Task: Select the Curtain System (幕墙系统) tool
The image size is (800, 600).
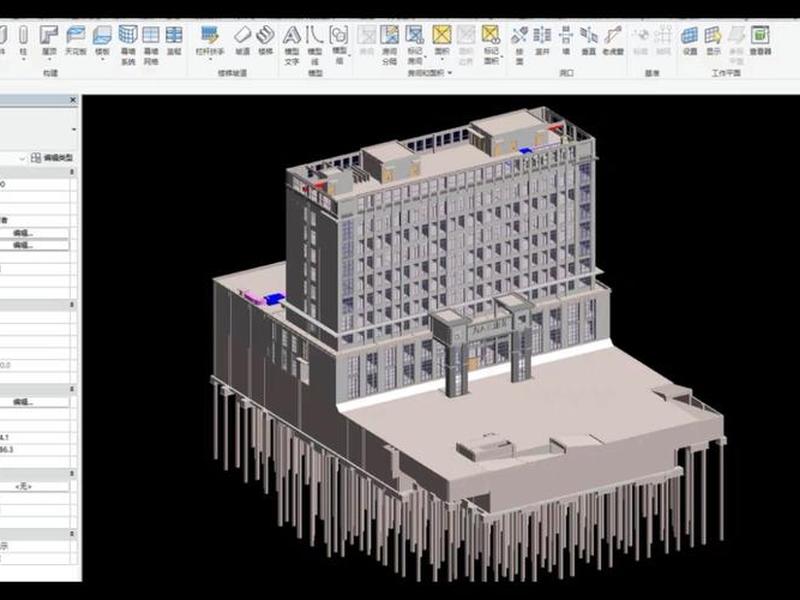Action: point(128,45)
